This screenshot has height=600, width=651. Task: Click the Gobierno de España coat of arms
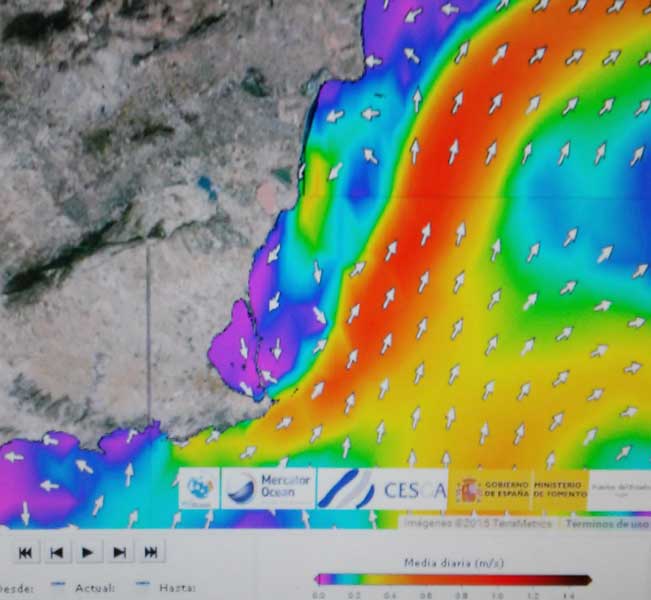pyautogui.click(x=467, y=489)
